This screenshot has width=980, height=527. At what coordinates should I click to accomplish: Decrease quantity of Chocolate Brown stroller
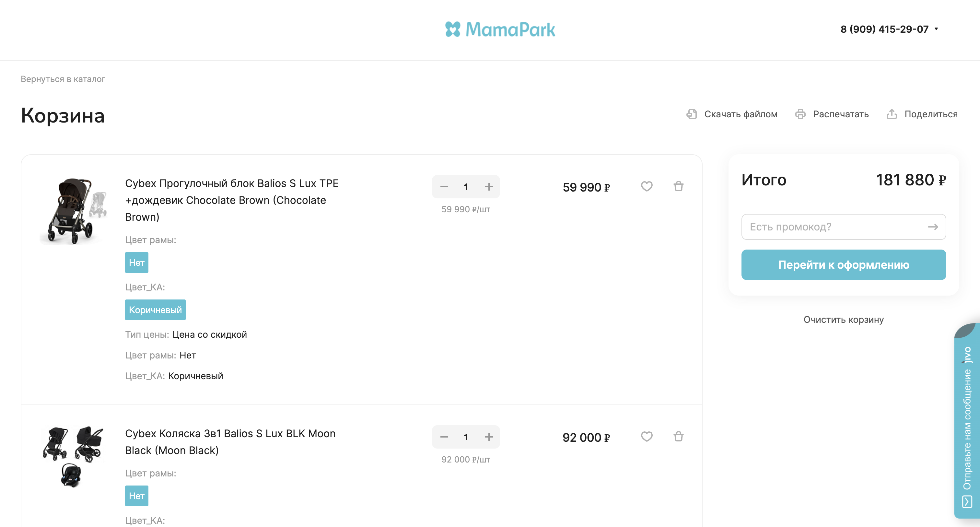(x=444, y=187)
